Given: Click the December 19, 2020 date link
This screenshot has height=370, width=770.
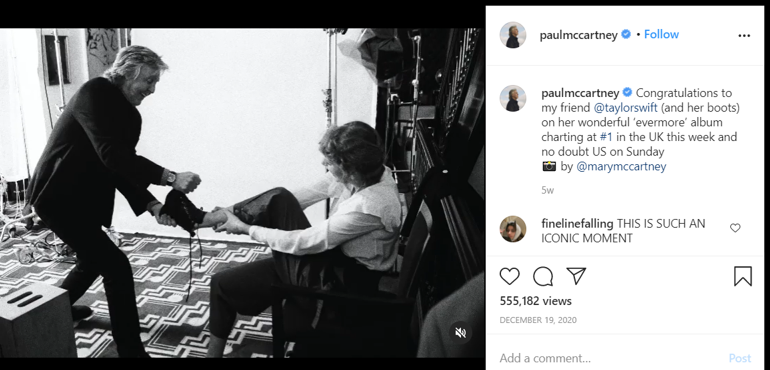Looking at the screenshot, I should 538,320.
